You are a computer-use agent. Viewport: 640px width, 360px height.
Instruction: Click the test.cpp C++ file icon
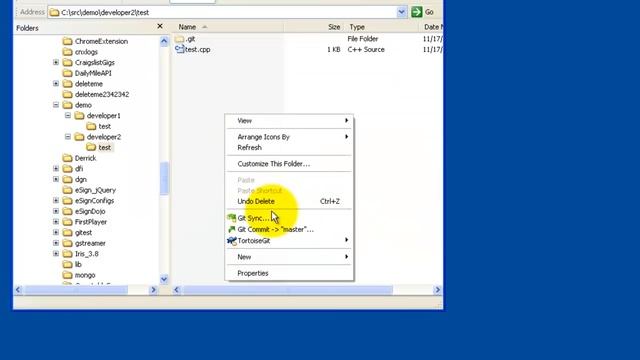179,49
